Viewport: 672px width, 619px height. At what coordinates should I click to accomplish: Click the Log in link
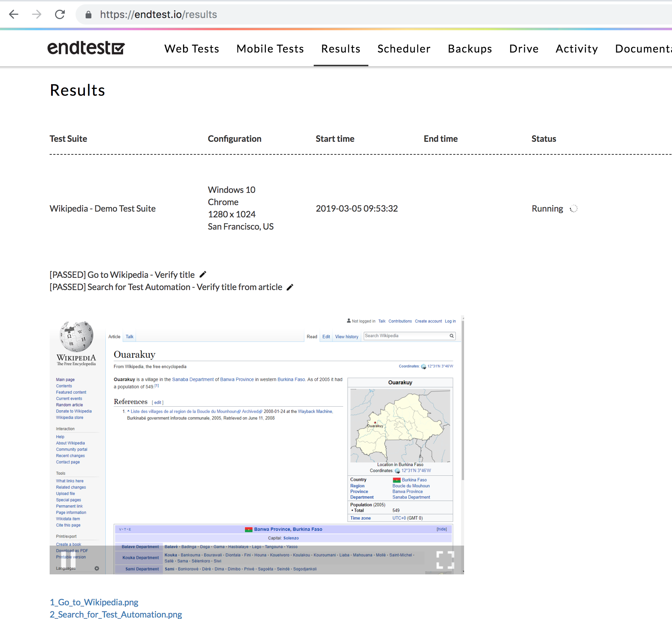point(450,321)
